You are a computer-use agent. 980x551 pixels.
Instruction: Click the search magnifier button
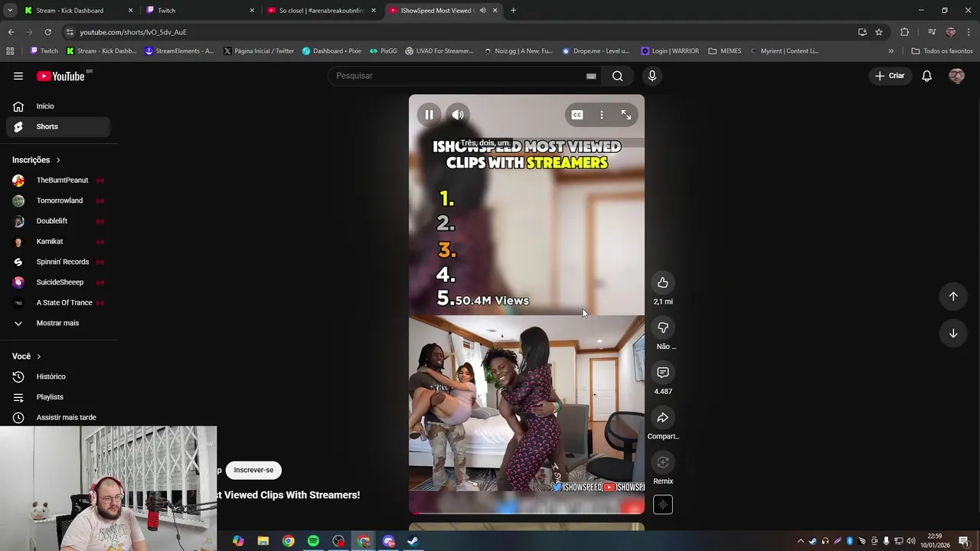[x=618, y=76]
